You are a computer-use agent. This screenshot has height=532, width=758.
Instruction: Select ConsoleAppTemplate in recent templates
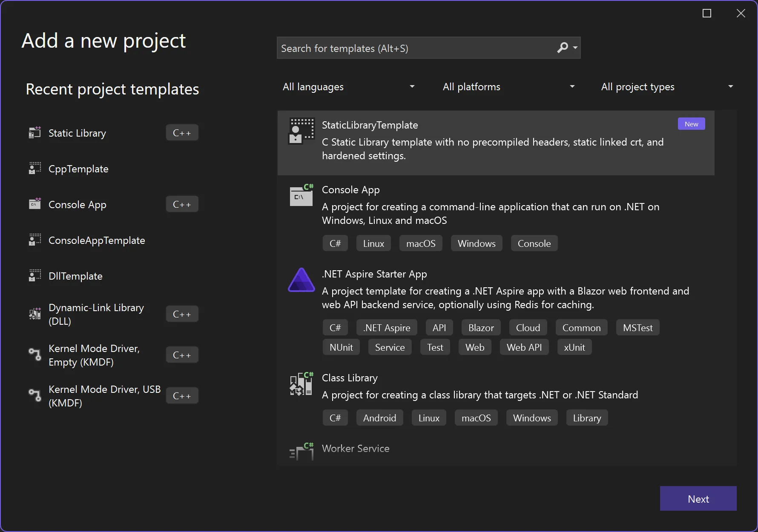coord(97,240)
